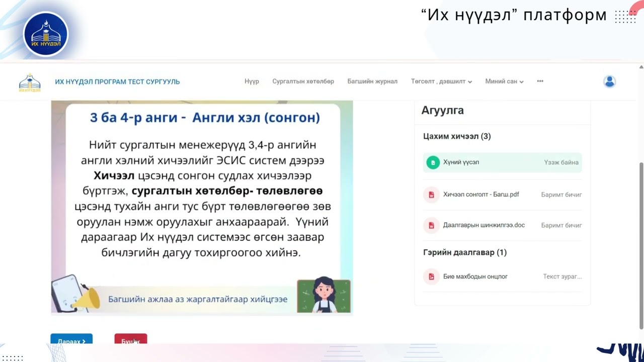Open Бие махбодын онцлог homework item
Image resolution: width=644 pixels, height=362 pixels.
click(475, 277)
